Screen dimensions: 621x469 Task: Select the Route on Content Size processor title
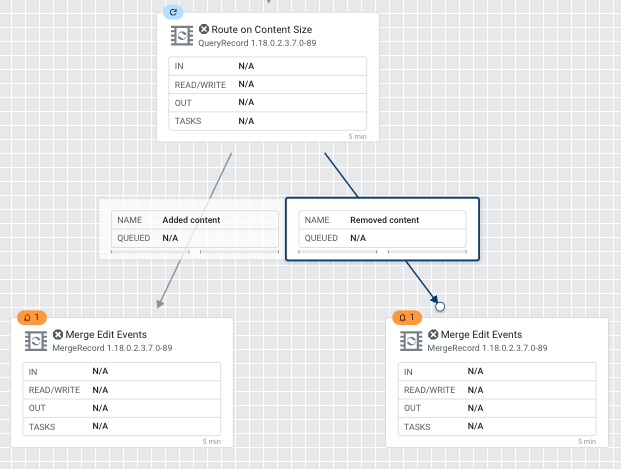261,30
